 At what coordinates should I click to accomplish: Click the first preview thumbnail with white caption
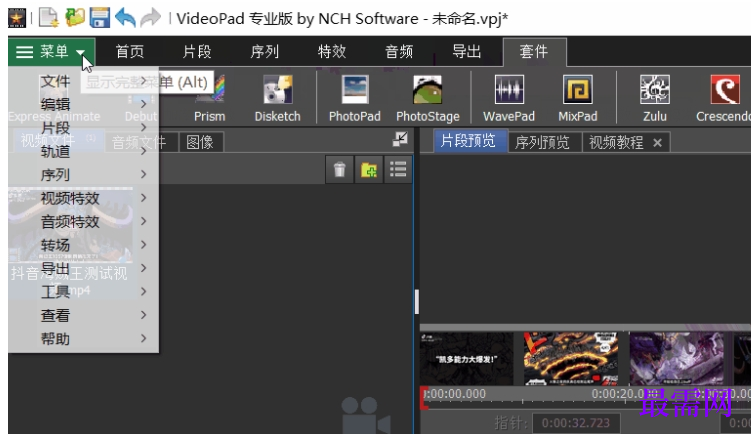467,358
